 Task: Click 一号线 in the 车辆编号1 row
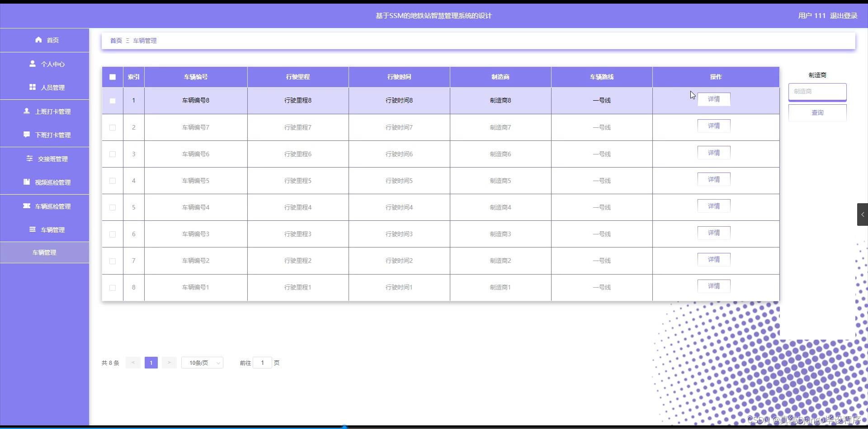(602, 287)
